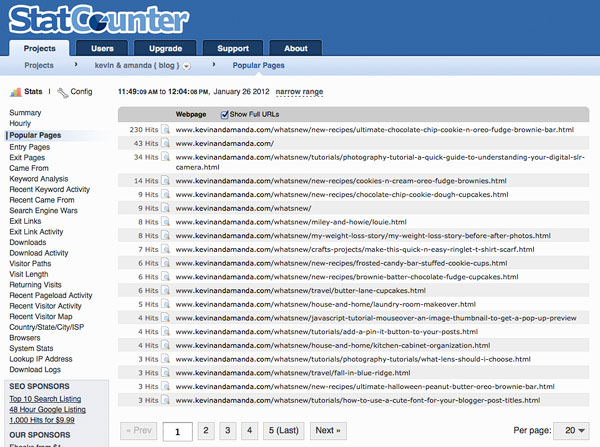This screenshot has height=447, width=600.
Task: Click the Popular Pages breadcrumb
Action: pos(258,65)
